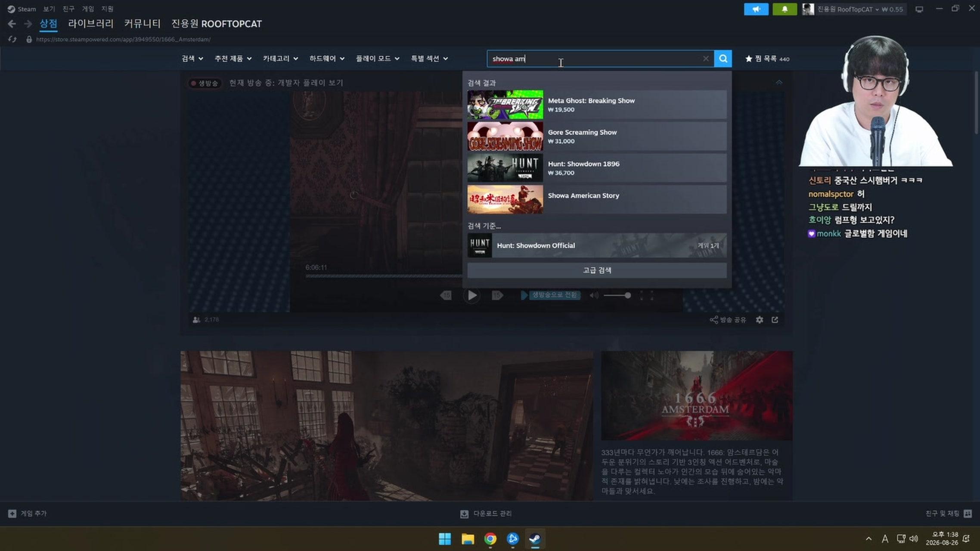980x551 pixels.
Task: Click play on the broadcast player
Action: [472, 295]
